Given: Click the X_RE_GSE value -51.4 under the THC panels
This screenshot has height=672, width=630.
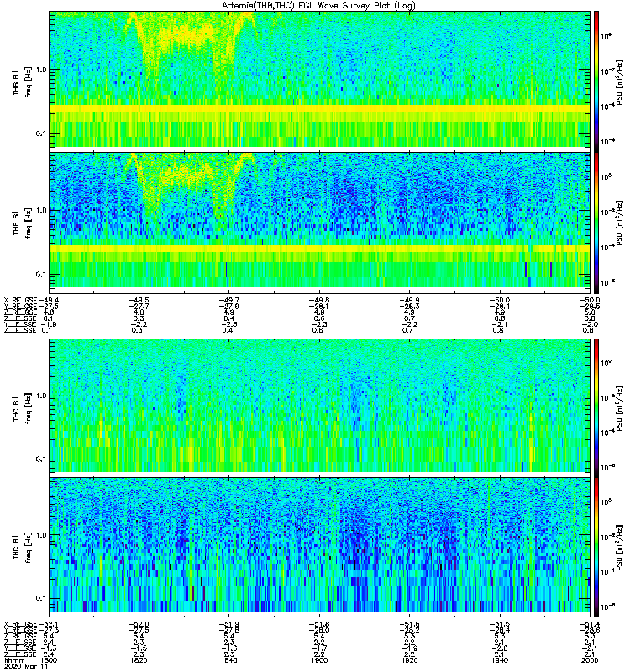Looking at the screenshot, I should [590, 624].
